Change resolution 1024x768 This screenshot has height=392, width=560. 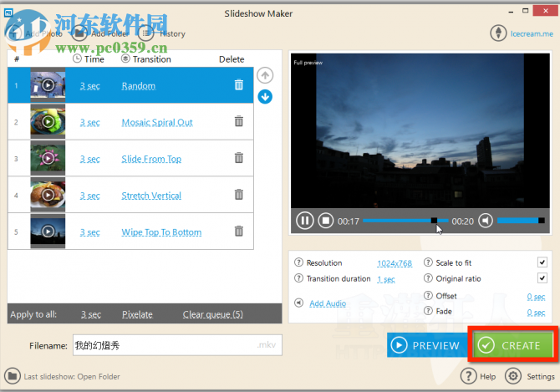click(395, 263)
